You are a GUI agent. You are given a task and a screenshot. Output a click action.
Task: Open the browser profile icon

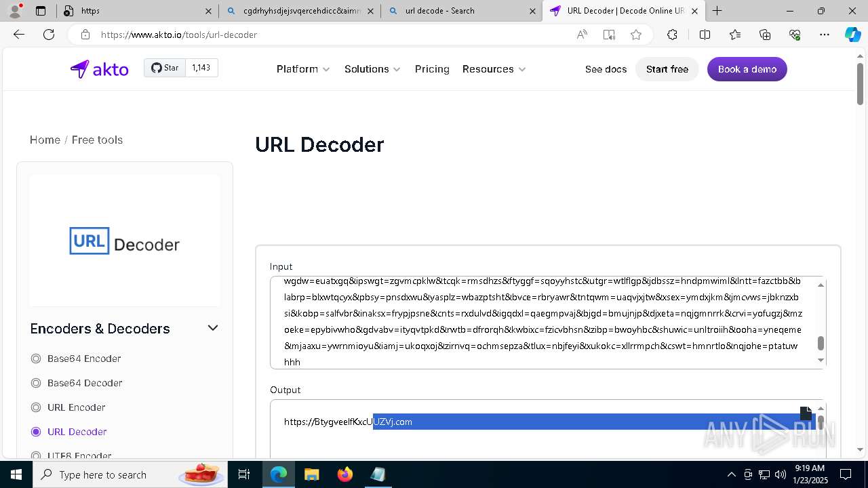[15, 11]
